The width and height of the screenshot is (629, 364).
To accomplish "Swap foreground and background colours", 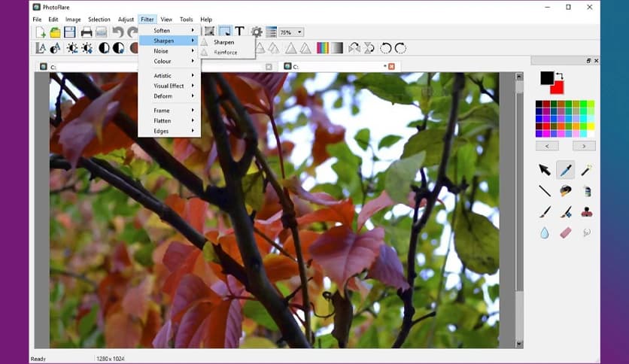I will (x=560, y=76).
